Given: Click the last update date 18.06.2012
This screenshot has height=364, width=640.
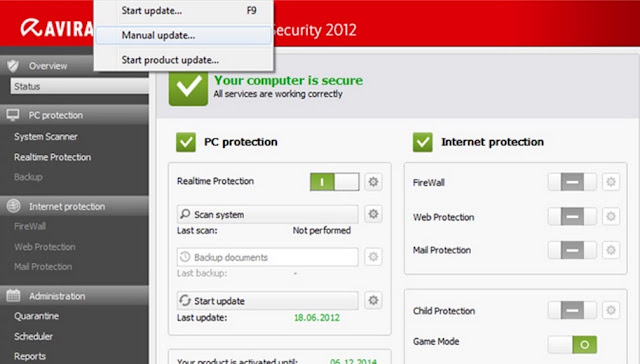Looking at the screenshot, I should click(x=317, y=317).
